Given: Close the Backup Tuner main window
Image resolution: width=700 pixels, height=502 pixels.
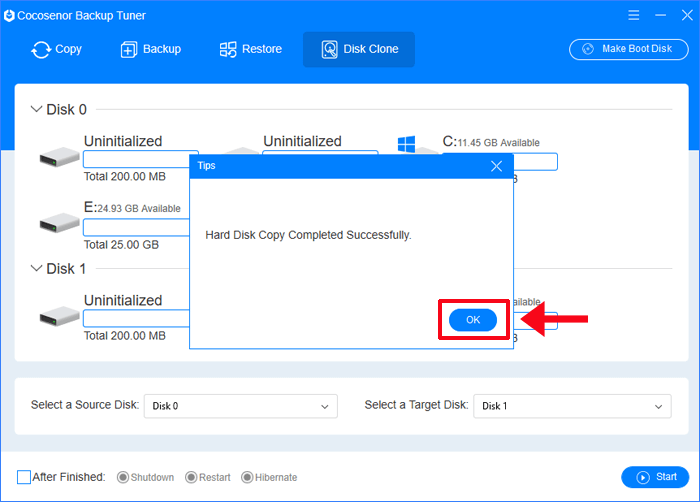Looking at the screenshot, I should point(687,16).
